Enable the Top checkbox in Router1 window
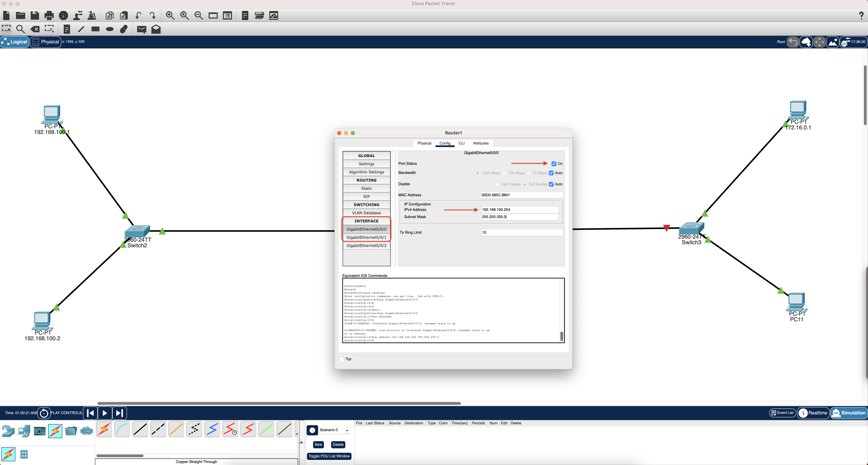 [x=342, y=359]
